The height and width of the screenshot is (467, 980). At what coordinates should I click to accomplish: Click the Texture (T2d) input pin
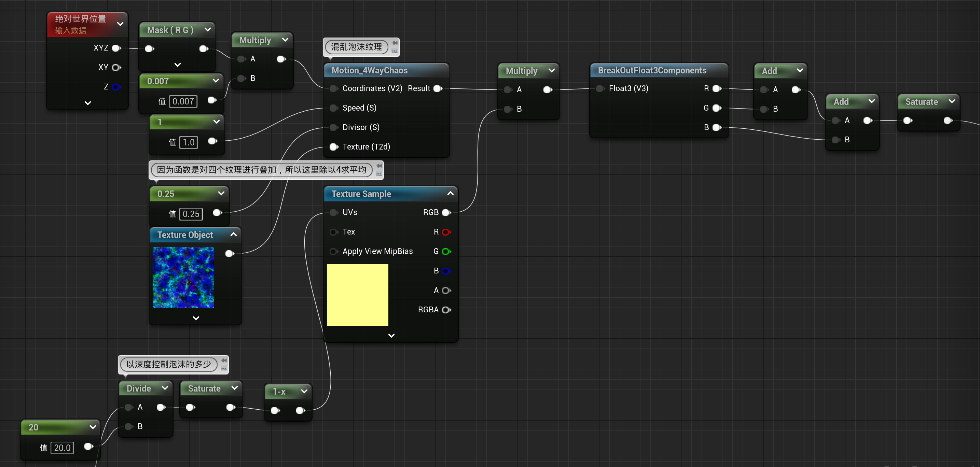[x=334, y=147]
